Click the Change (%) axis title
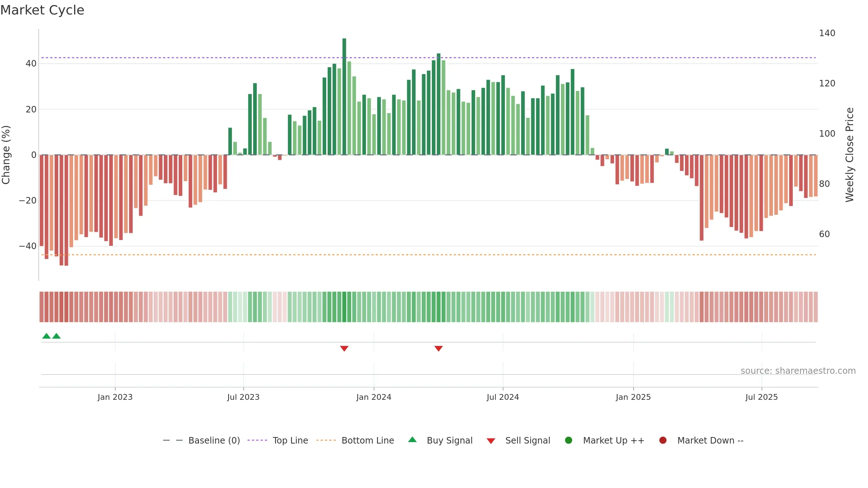868x488 pixels. click(x=6, y=155)
